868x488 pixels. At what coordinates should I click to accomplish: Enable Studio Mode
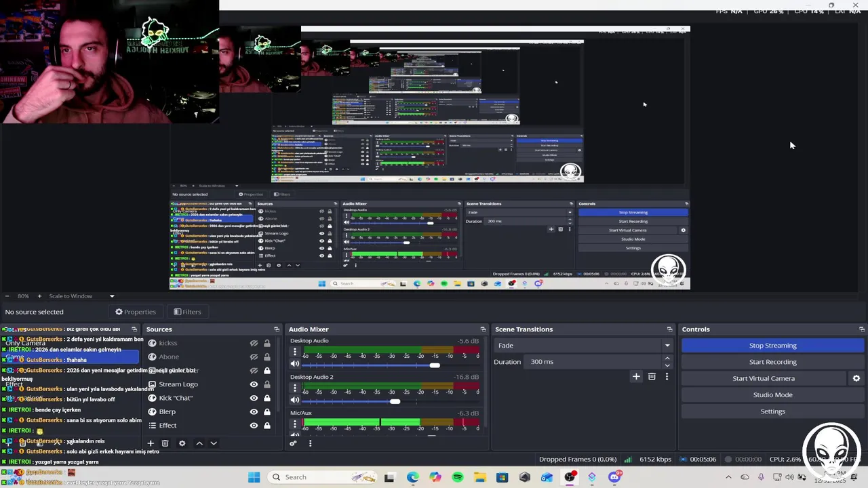click(x=772, y=394)
